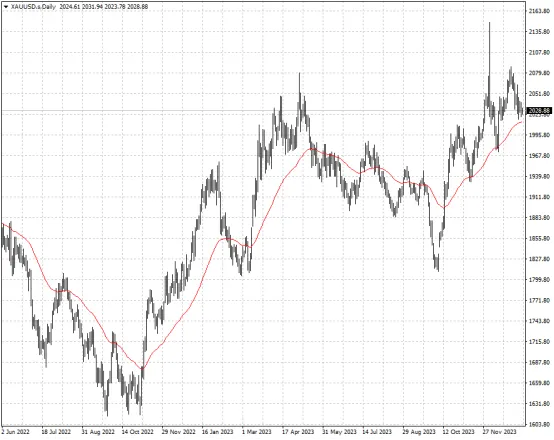Click the 2163.80 price scale label

click(540, 11)
